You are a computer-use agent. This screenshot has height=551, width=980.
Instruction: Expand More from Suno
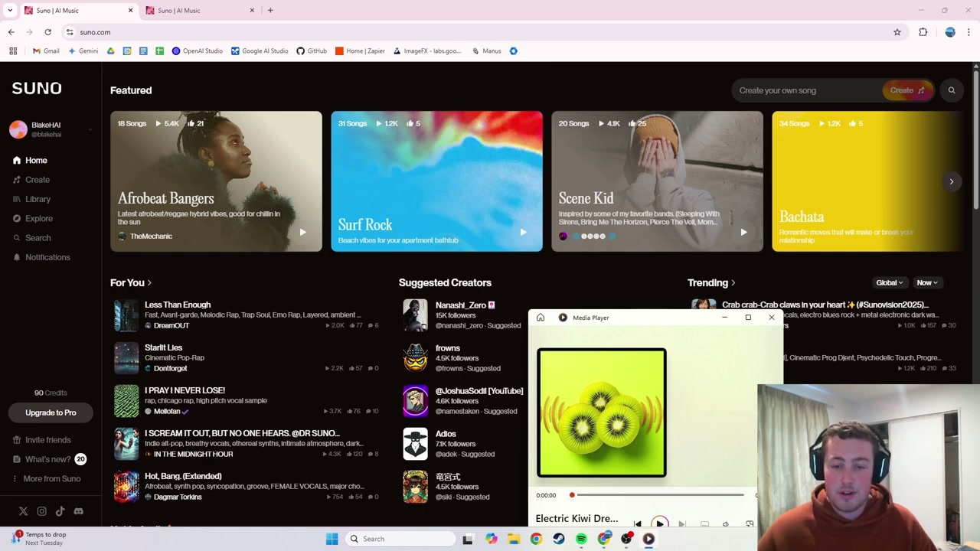pyautogui.click(x=47, y=479)
